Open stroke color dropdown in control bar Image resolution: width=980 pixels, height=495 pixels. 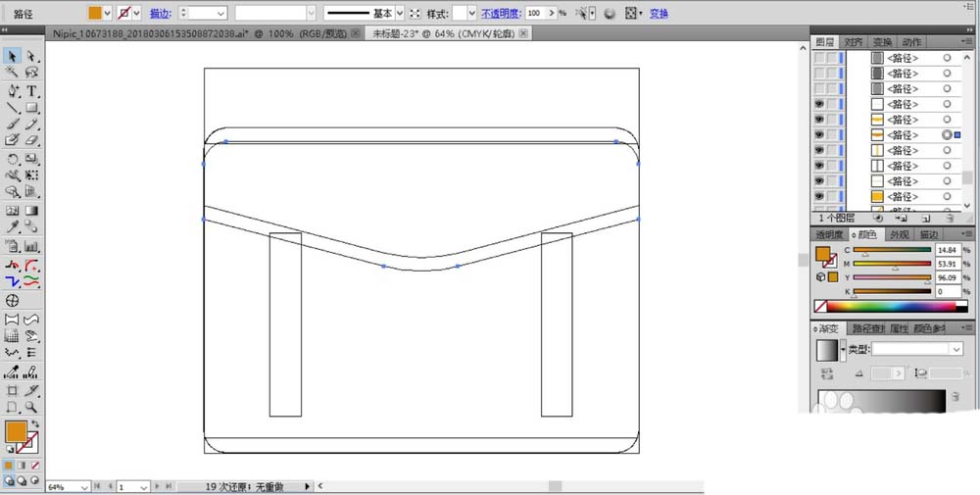pyautogui.click(x=136, y=13)
